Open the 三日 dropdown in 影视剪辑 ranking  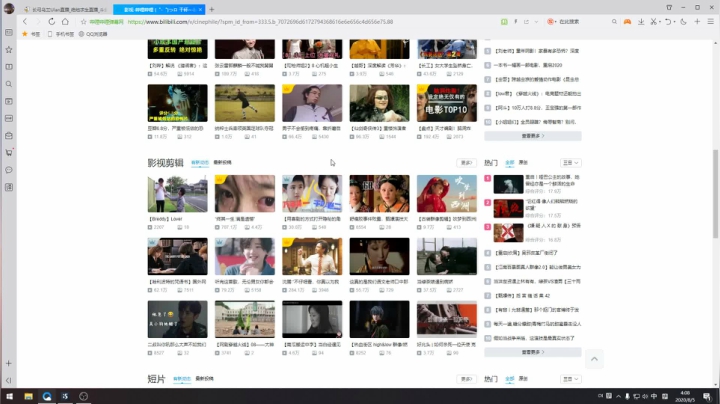[571, 163]
